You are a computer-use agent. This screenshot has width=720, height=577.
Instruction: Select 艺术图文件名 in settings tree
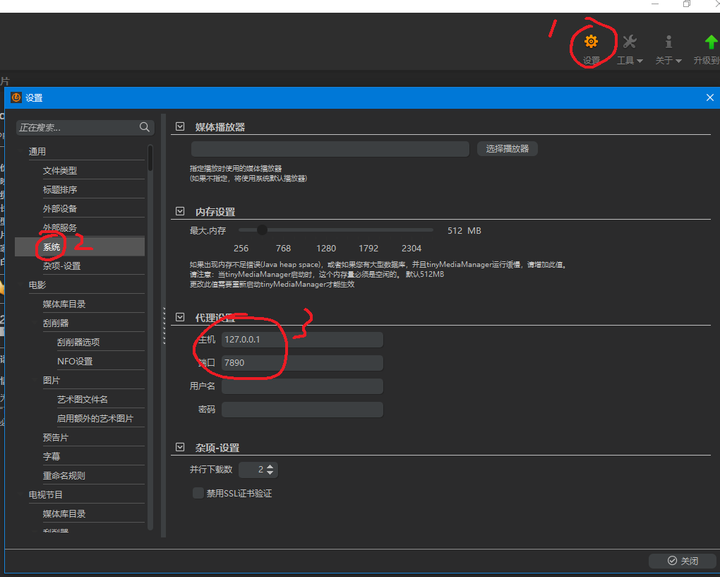point(82,399)
